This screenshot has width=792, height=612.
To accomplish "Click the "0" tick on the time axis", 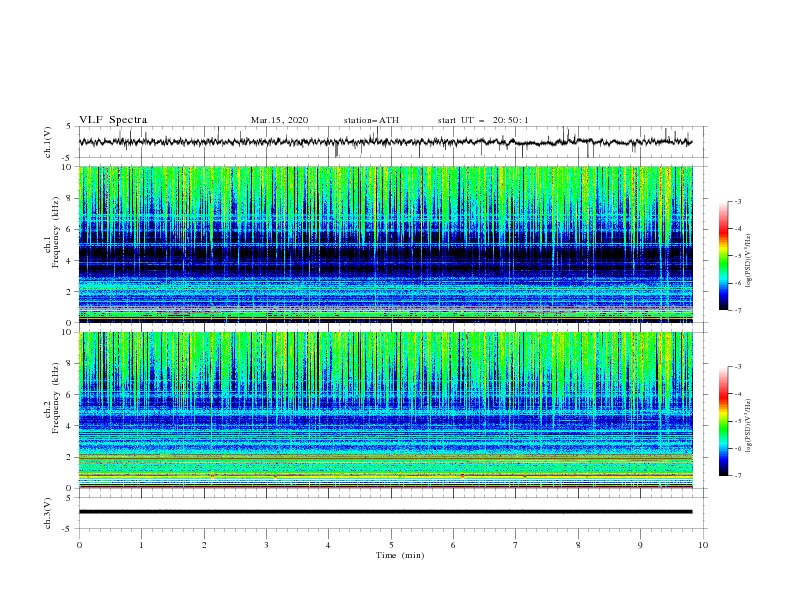I will point(79,545).
